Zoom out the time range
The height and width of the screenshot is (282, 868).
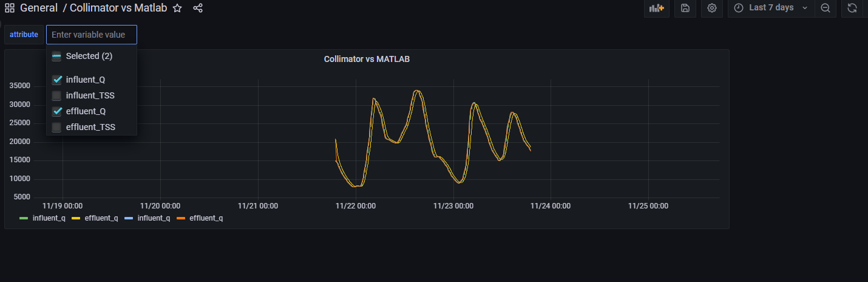click(826, 8)
